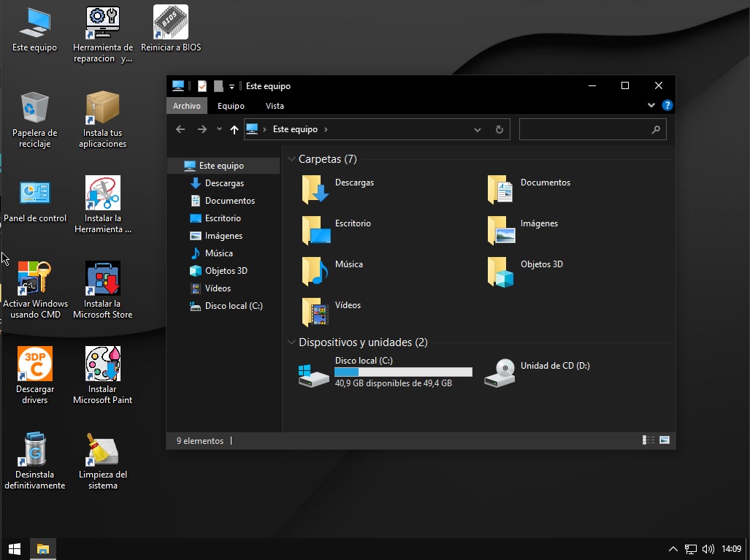Select Este equipo in navigation pane
The height and width of the screenshot is (560, 750).
tap(223, 166)
